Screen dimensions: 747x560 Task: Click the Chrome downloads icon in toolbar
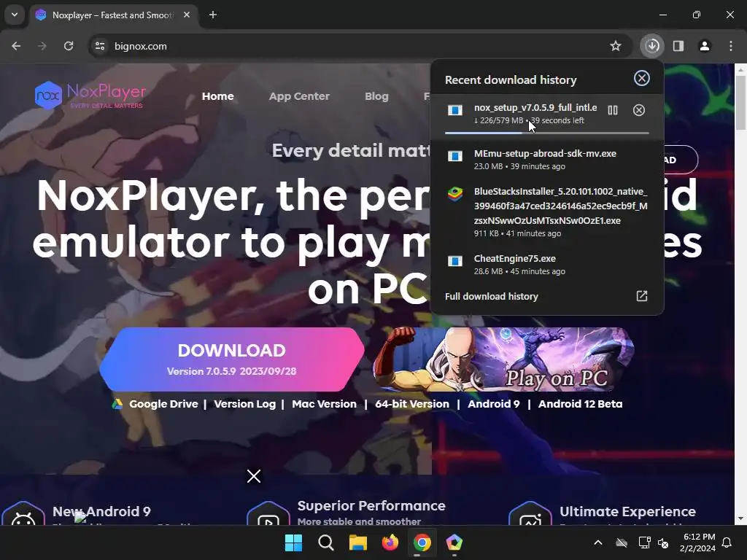click(652, 46)
